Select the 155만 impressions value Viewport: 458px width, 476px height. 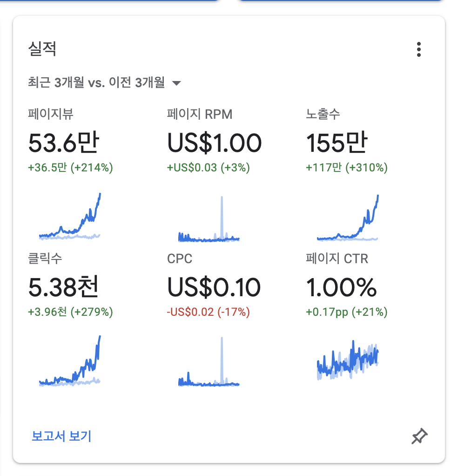pyautogui.click(x=337, y=143)
